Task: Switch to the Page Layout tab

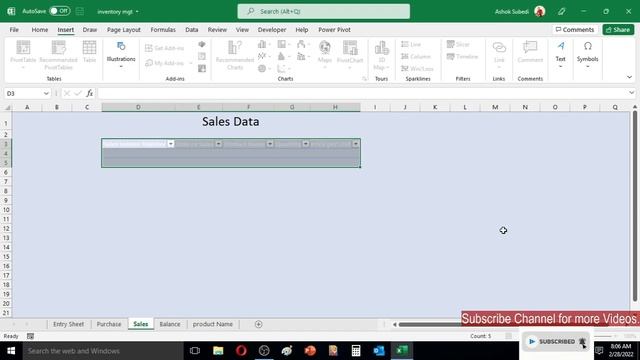Action: point(124,30)
